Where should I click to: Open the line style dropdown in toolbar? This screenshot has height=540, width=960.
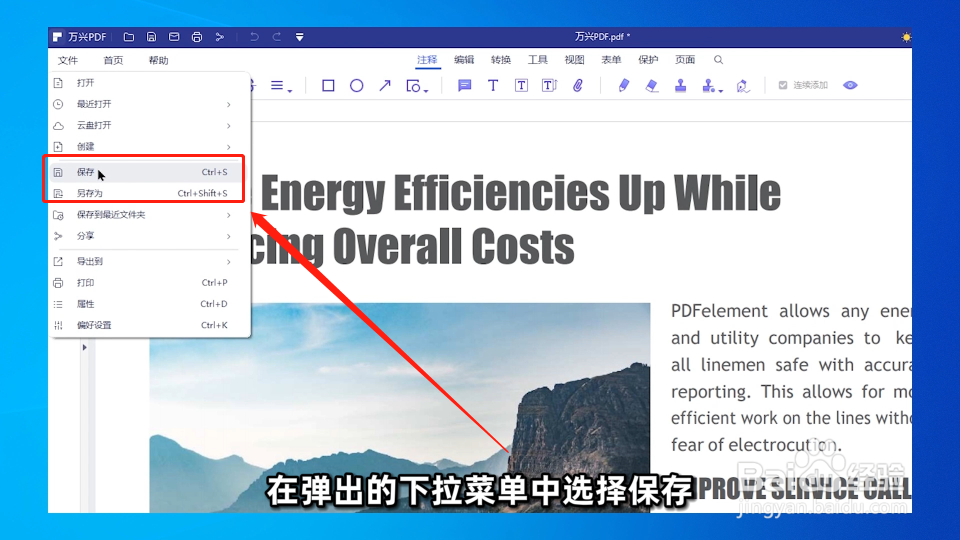(281, 86)
